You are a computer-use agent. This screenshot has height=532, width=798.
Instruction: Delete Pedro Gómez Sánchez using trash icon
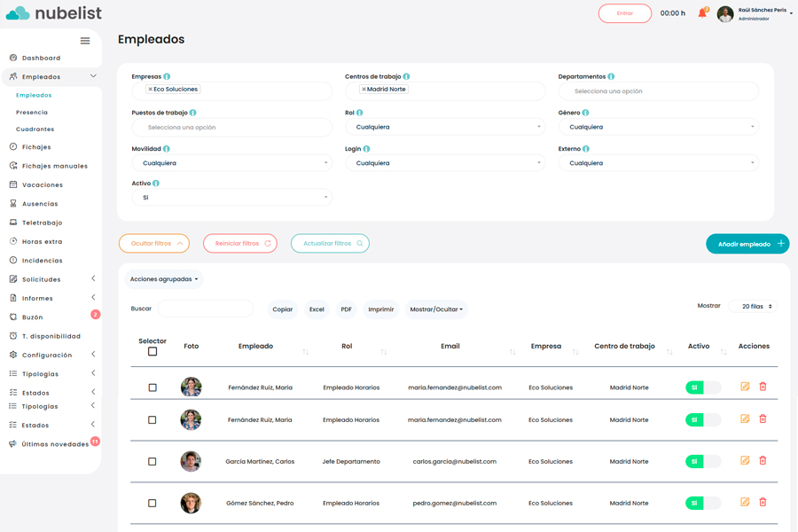763,503
